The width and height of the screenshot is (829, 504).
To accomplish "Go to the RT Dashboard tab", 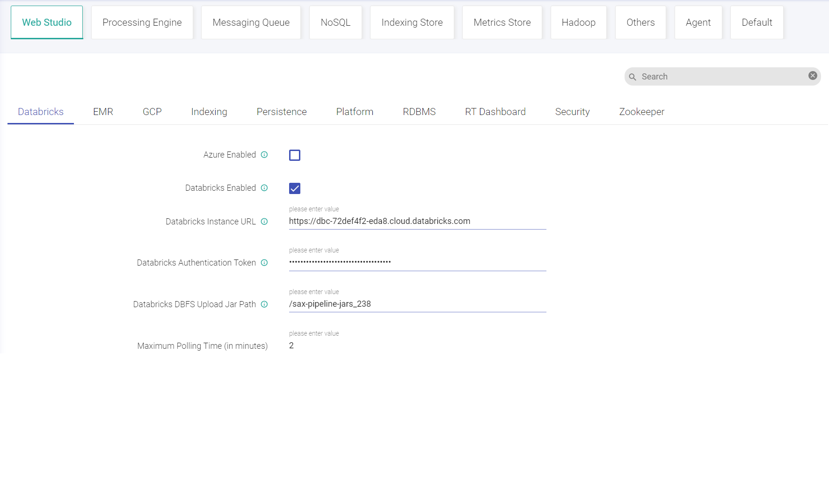I will [x=495, y=112].
